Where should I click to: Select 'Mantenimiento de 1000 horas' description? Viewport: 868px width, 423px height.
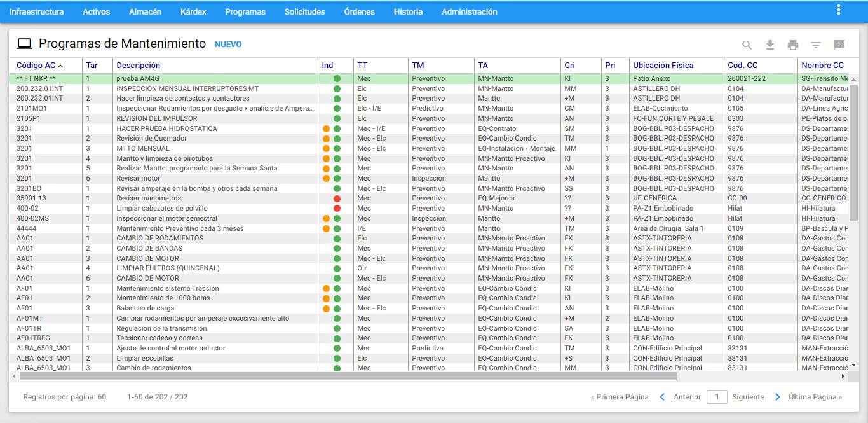pos(163,298)
